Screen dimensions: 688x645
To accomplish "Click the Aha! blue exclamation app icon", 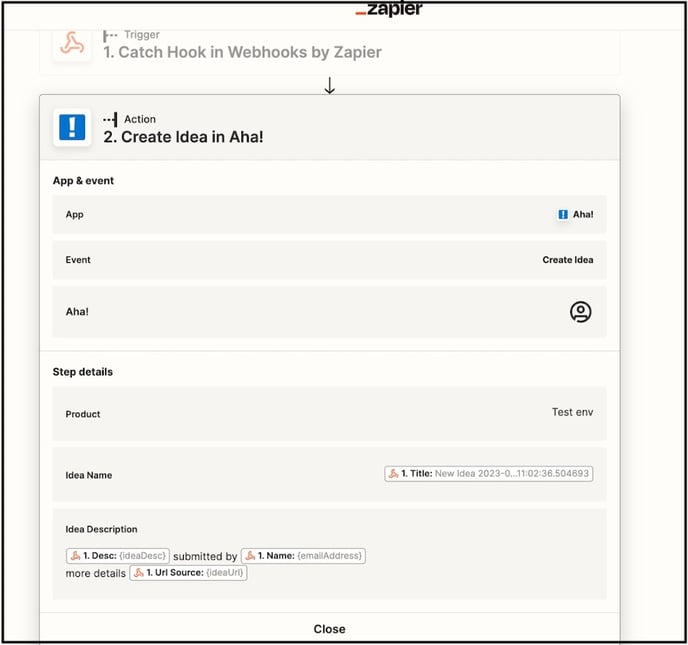I will (x=72, y=127).
